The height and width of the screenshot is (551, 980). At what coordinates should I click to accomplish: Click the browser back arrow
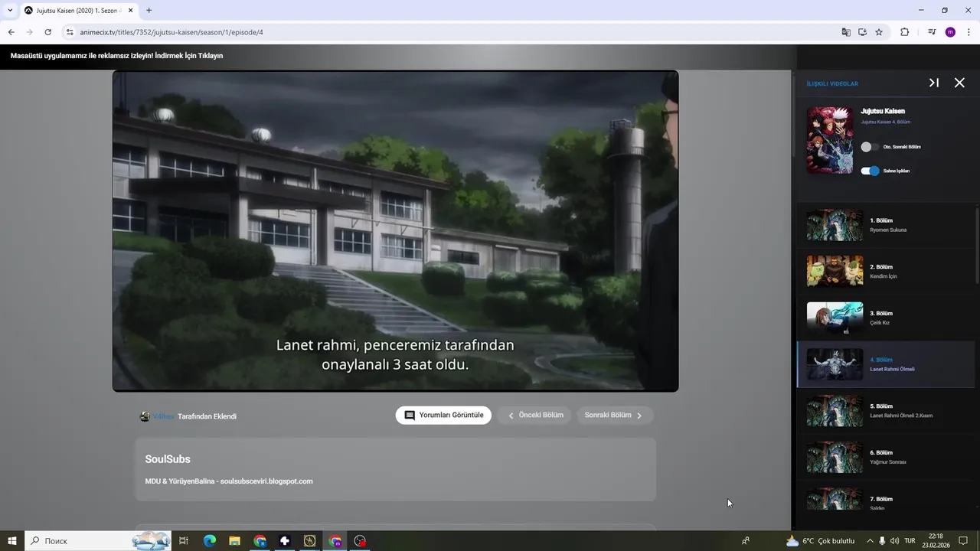click(x=11, y=32)
